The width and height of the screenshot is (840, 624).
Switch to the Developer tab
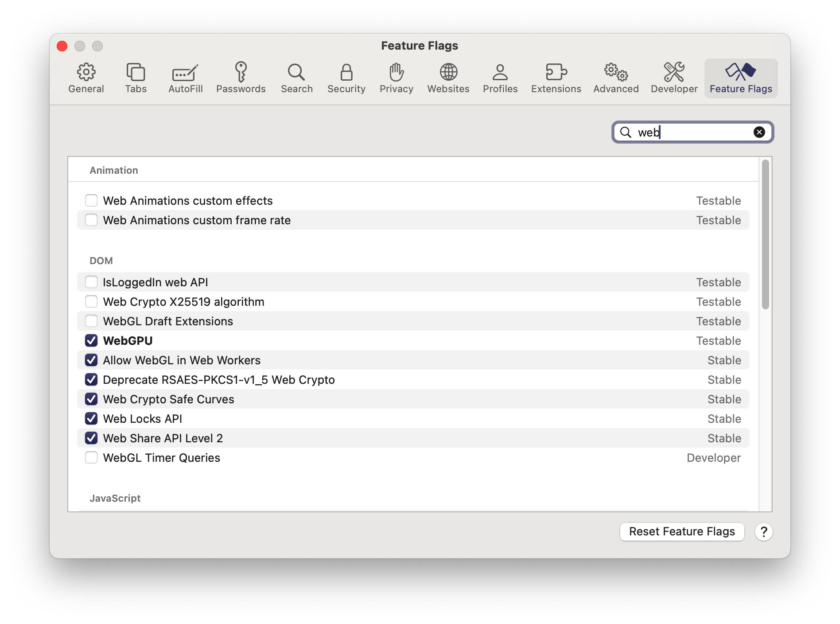[673, 78]
